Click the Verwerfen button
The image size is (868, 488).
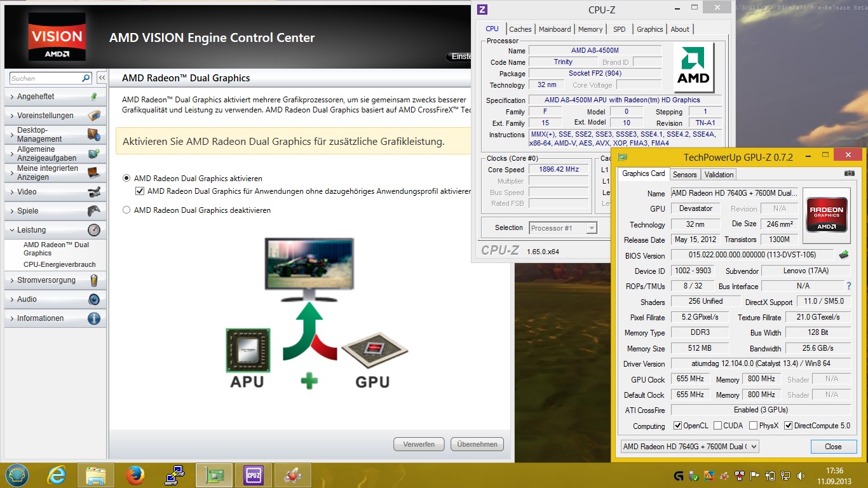click(419, 444)
